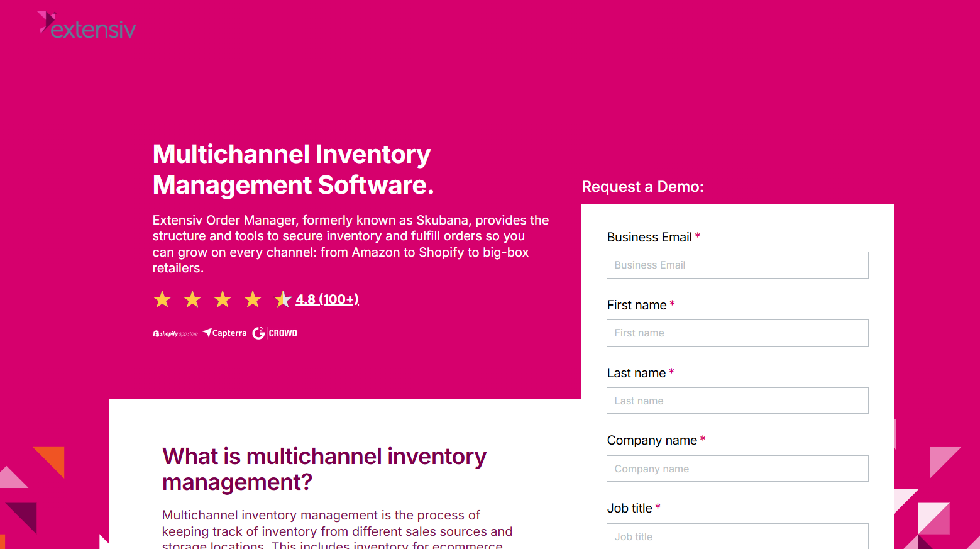
Task: Open the 4.8 (100+) rating link
Action: click(327, 299)
